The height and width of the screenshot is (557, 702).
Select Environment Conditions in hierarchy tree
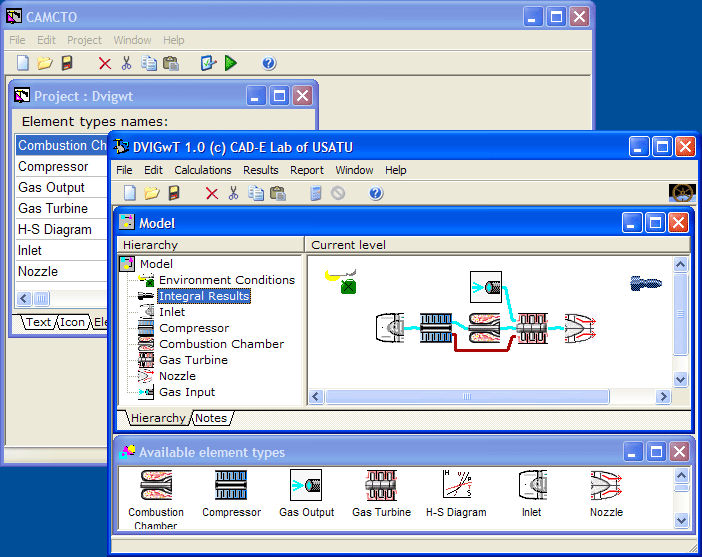227,280
